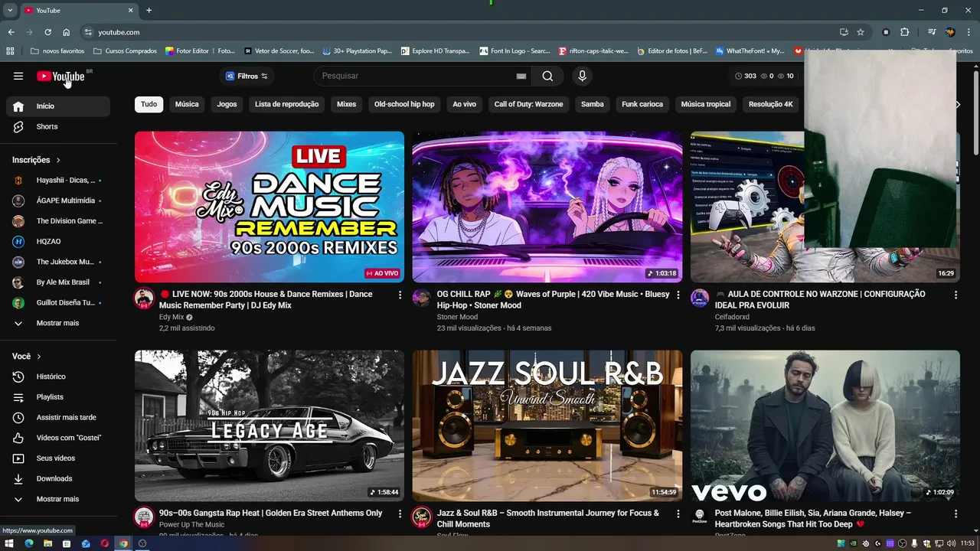Open the Filtros extension button
The width and height of the screenshot is (980, 551).
(x=247, y=76)
